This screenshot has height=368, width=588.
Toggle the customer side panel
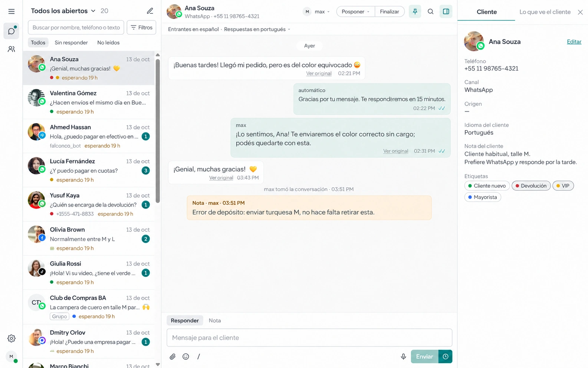point(446,11)
